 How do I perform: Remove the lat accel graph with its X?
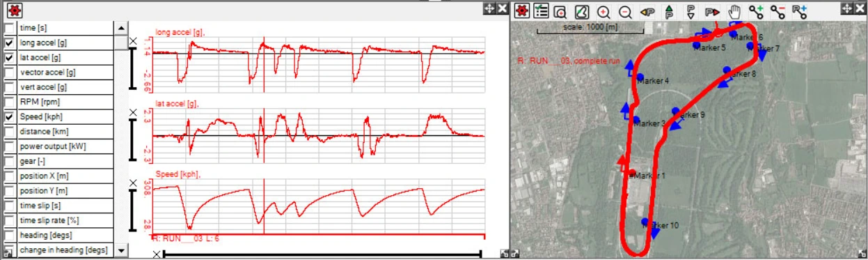[134, 112]
